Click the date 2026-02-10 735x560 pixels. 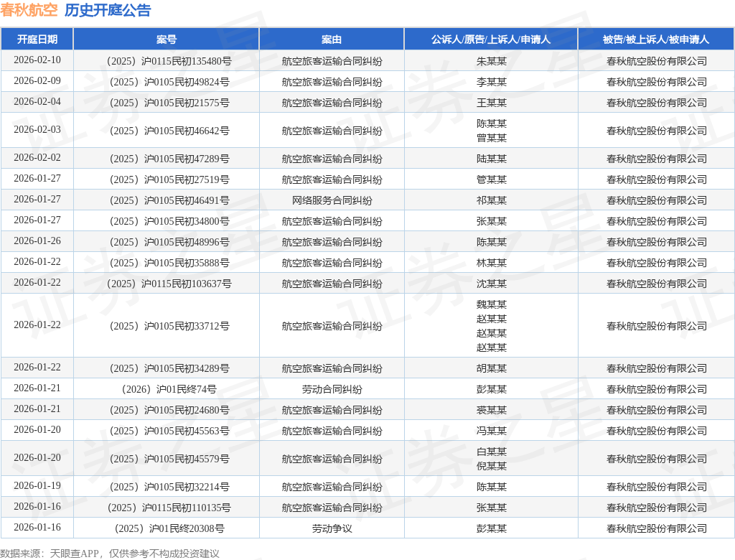pyautogui.click(x=37, y=60)
